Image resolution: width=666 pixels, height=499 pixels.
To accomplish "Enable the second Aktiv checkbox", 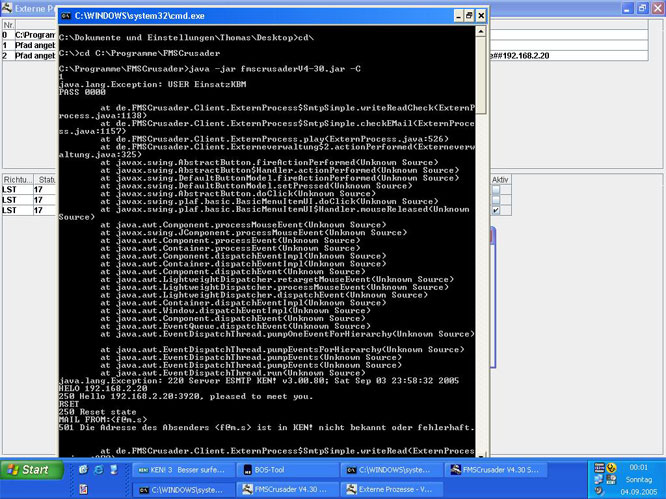I will click(496, 200).
